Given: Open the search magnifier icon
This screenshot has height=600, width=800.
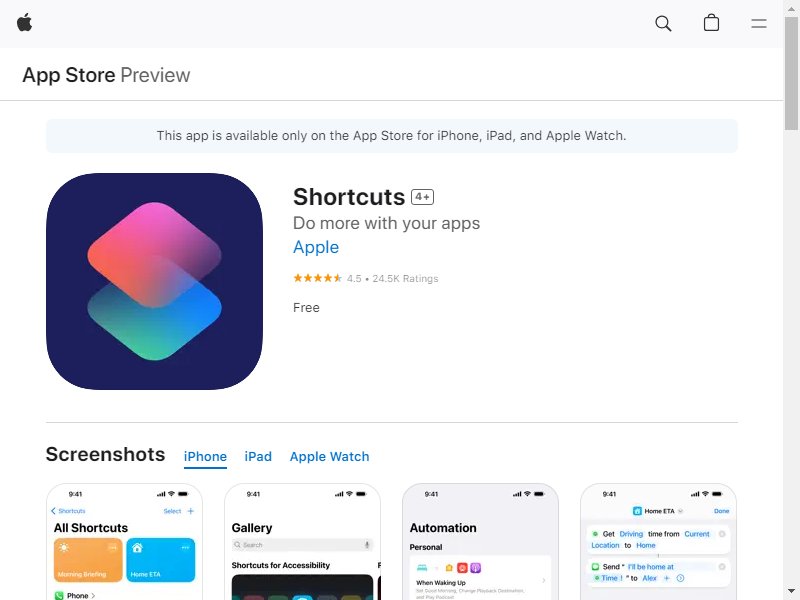Looking at the screenshot, I should coord(663,23).
